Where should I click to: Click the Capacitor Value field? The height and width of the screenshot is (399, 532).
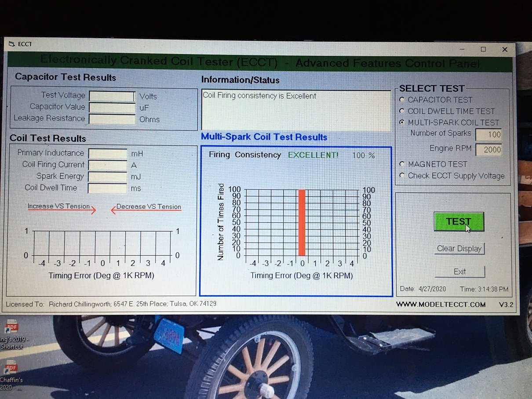click(112, 108)
